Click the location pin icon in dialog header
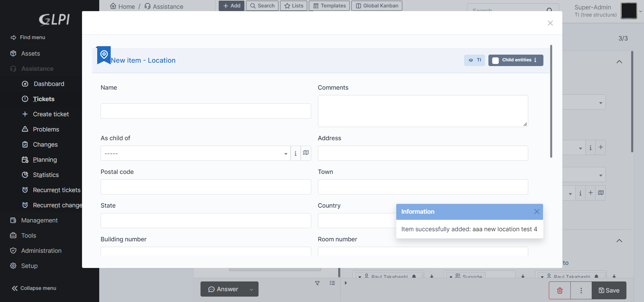This screenshot has height=302, width=644. pos(104,55)
